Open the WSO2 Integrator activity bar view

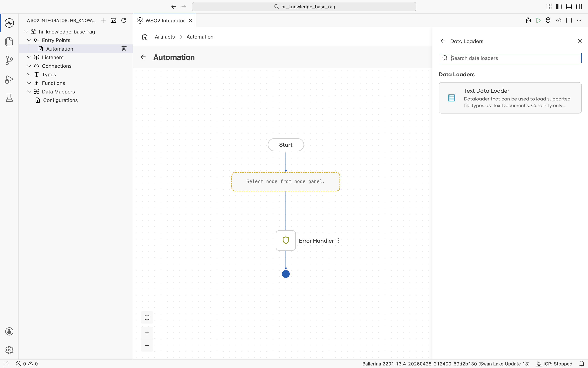click(9, 23)
